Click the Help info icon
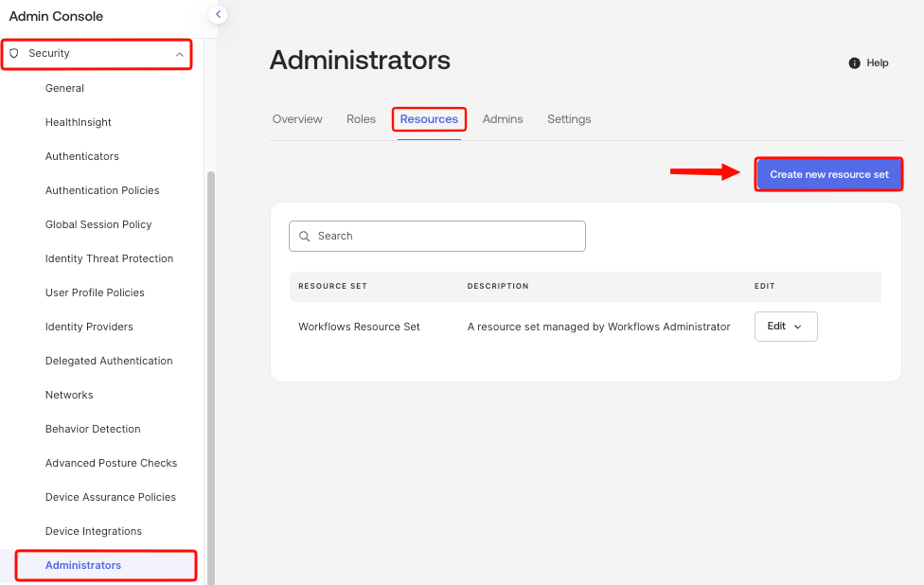 854,63
